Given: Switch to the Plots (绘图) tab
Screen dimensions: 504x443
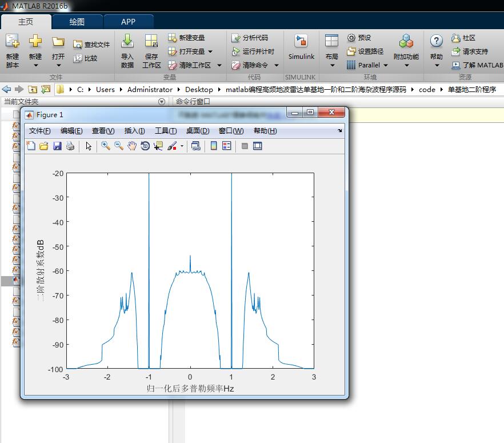Looking at the screenshot, I should [x=77, y=22].
